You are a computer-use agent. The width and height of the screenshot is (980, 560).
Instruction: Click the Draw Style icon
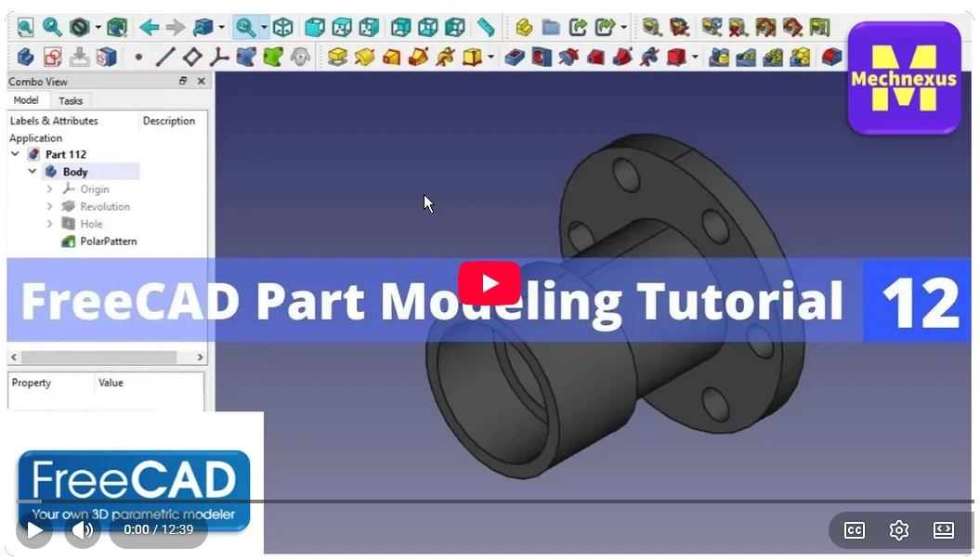tap(79, 27)
